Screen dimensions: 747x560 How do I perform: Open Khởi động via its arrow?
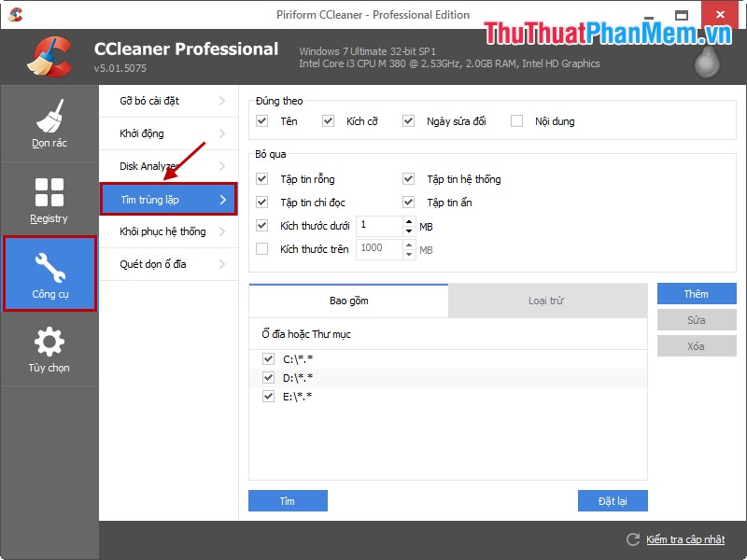224,133
